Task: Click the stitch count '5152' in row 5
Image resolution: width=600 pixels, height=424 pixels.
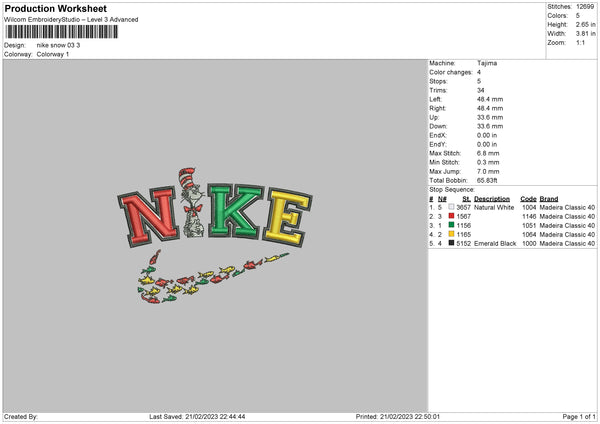Action: (463, 243)
